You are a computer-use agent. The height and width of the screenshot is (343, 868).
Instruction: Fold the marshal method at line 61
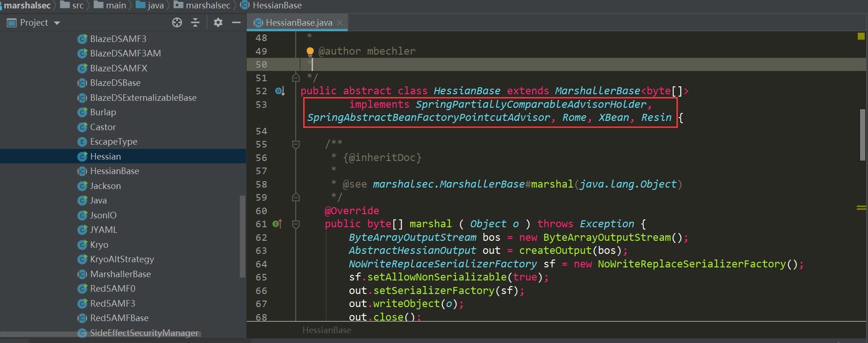[296, 224]
